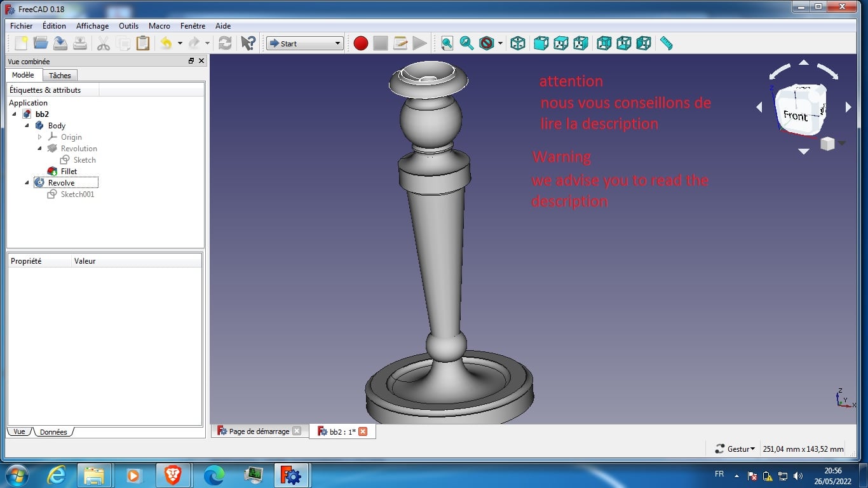Open the Affichage menu

coord(92,26)
